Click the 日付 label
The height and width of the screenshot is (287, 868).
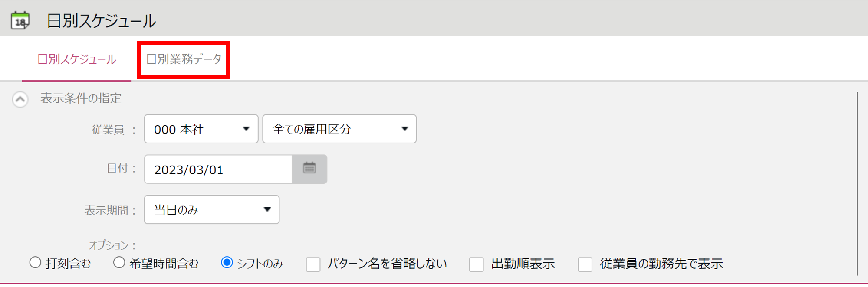pyautogui.click(x=117, y=168)
